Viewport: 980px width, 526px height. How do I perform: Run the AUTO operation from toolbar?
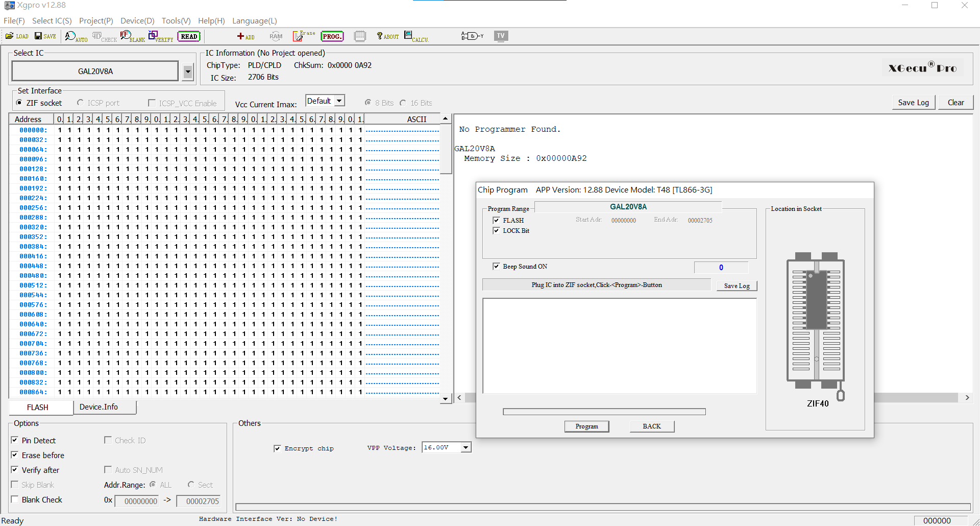click(77, 36)
